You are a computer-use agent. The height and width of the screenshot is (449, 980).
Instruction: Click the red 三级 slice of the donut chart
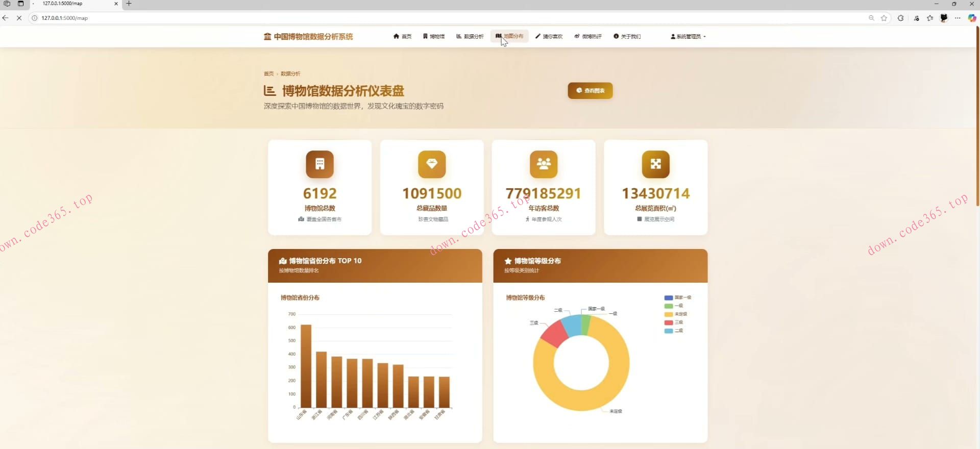(x=555, y=334)
